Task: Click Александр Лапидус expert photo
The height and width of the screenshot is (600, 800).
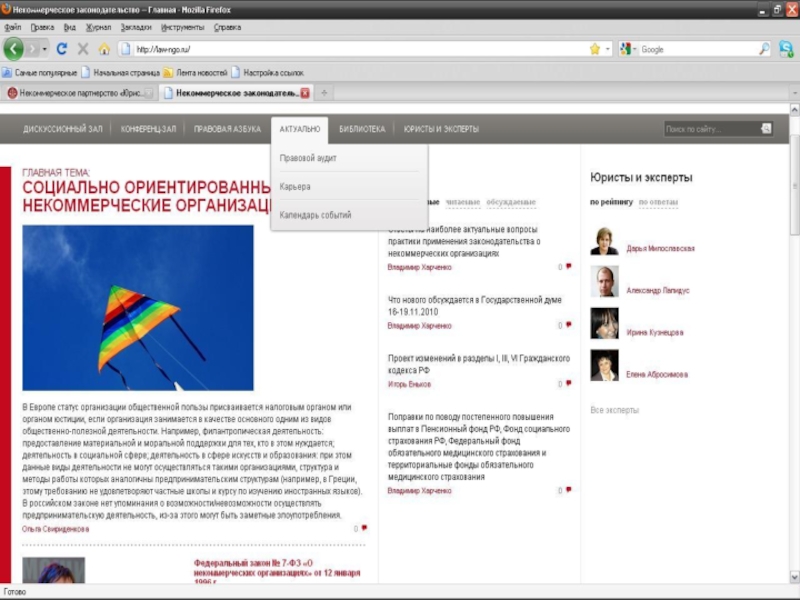Action: click(604, 281)
